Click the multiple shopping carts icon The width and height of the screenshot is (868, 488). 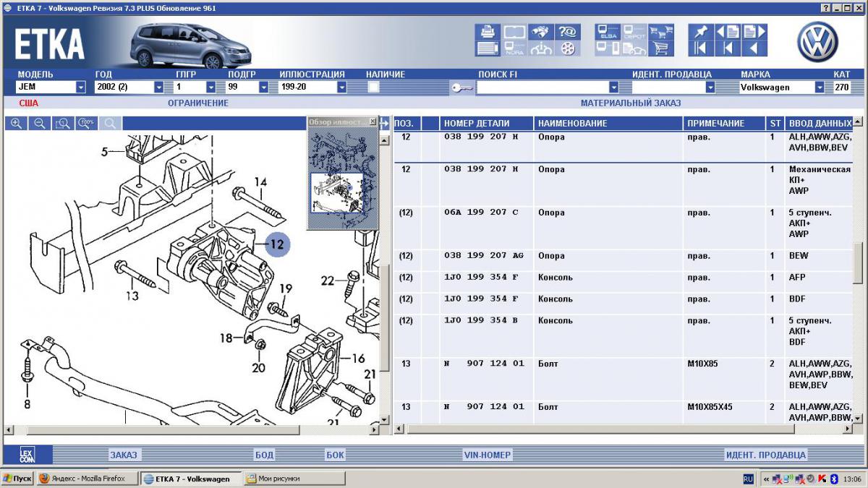pyautogui.click(x=661, y=32)
